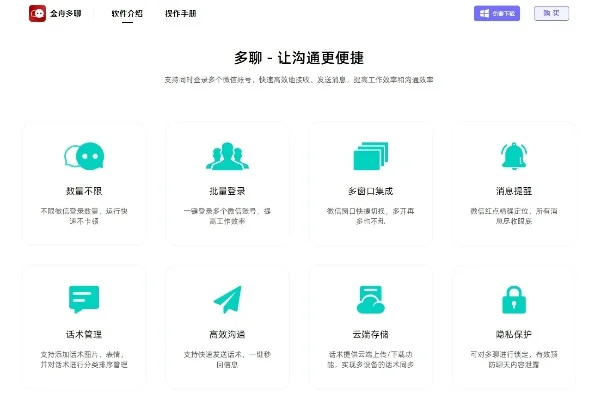Select the 多窗口集成 card title

coord(371,191)
